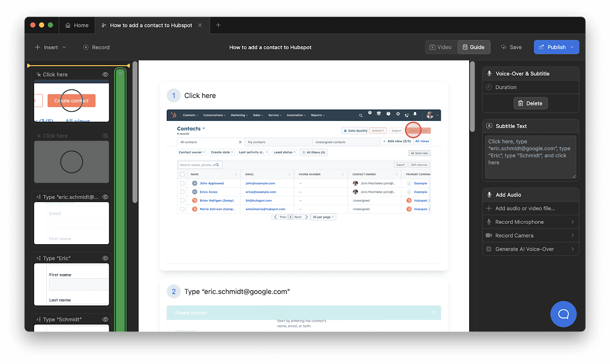Click the handle icon atop the green track
The height and width of the screenshot is (364, 610).
[x=120, y=73]
